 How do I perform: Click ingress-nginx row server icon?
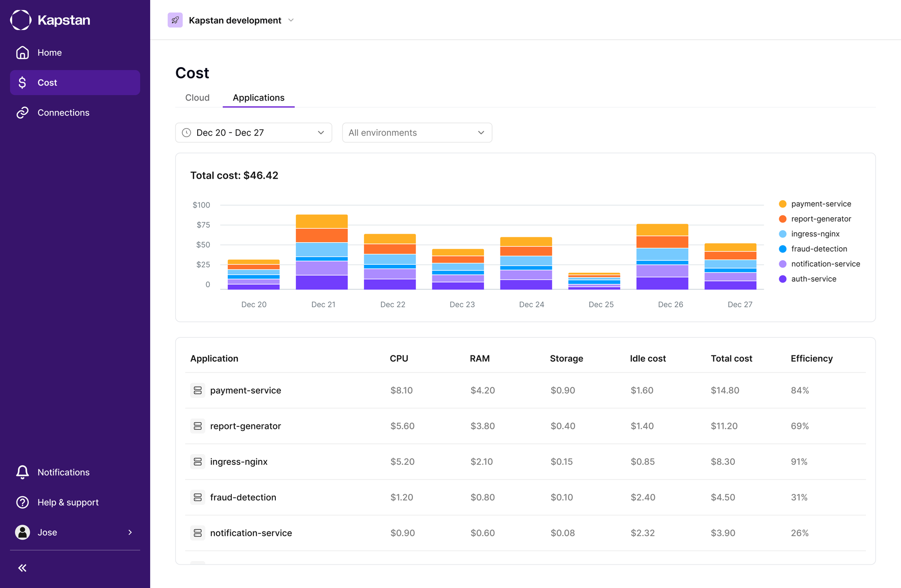[198, 461]
